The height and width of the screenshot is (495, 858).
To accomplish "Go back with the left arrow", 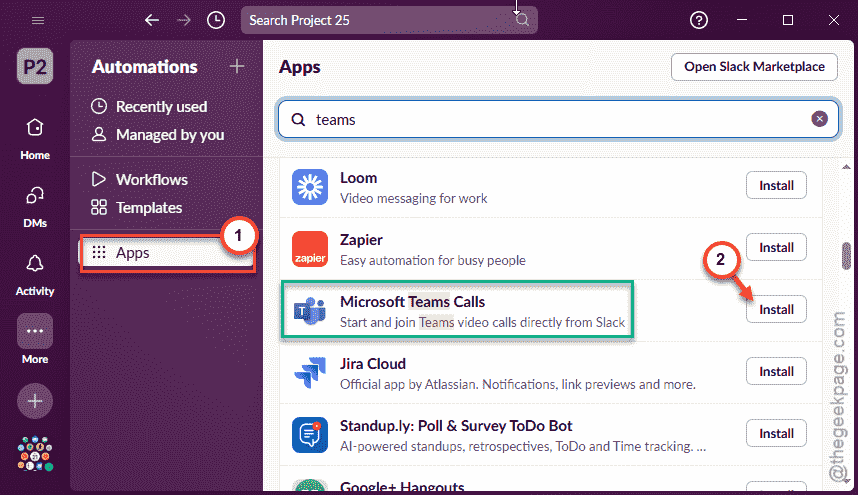I will click(x=152, y=21).
